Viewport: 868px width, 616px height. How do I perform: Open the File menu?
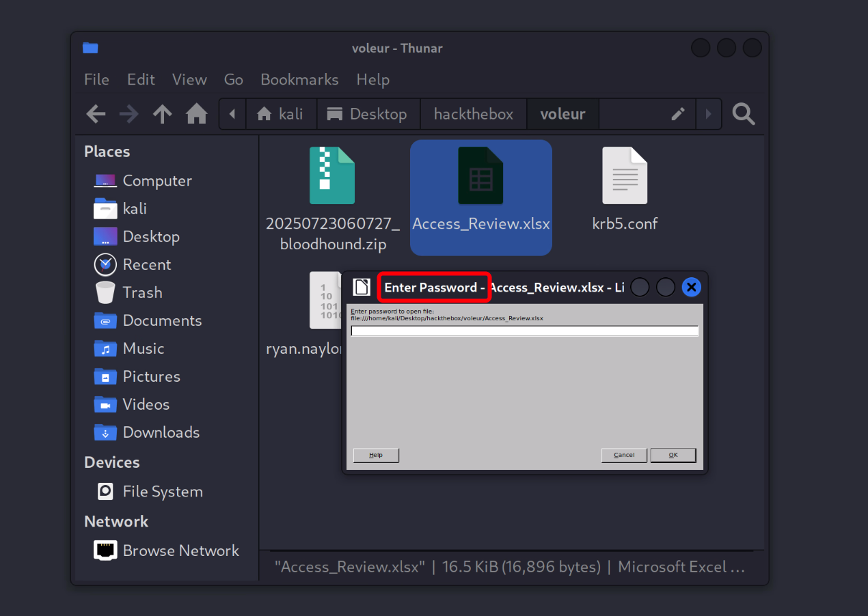[x=96, y=79]
